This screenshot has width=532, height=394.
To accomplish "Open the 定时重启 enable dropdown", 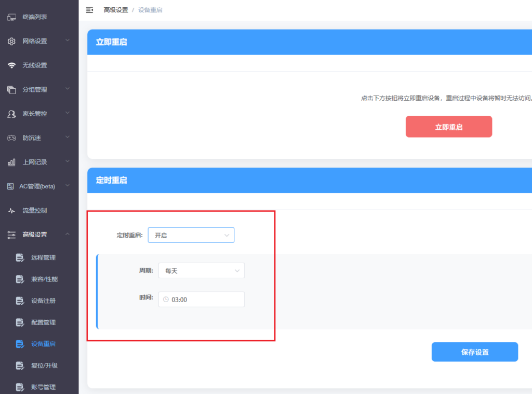I will (191, 235).
